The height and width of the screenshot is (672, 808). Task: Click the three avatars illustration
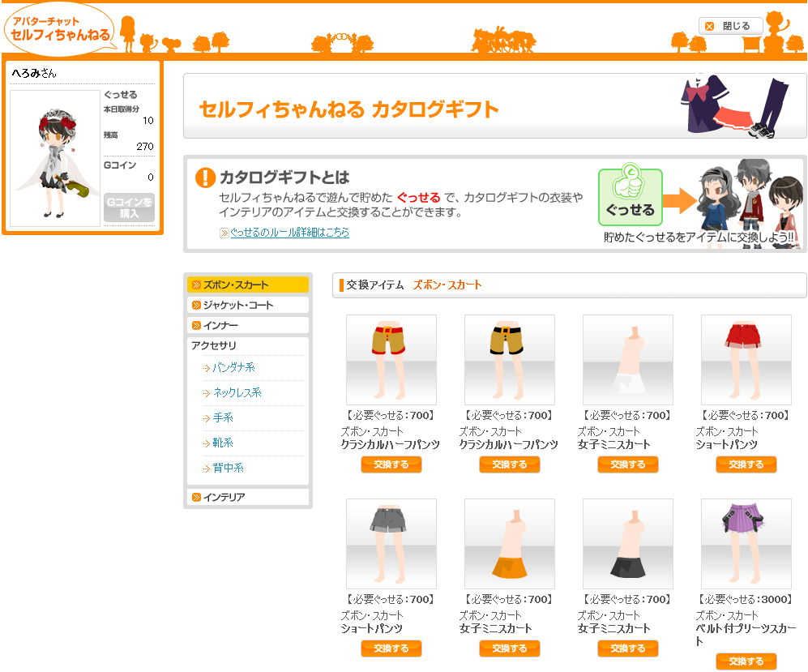(750, 203)
